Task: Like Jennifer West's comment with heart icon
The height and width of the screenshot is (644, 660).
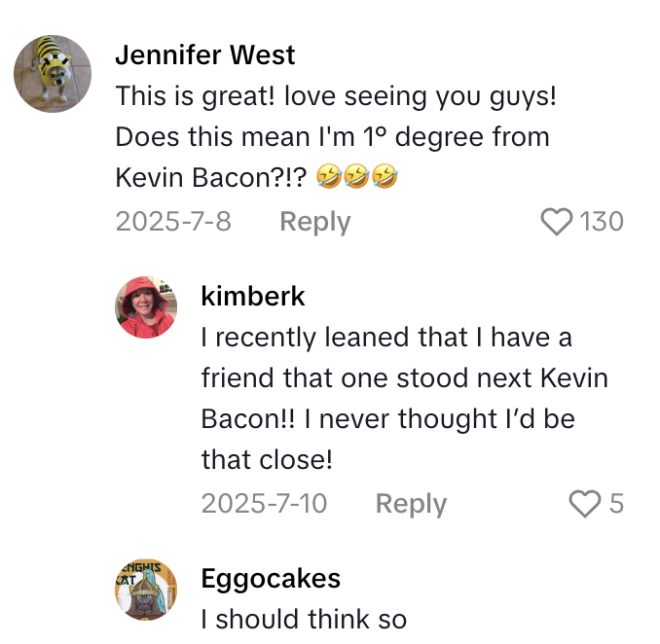Action: (x=556, y=222)
